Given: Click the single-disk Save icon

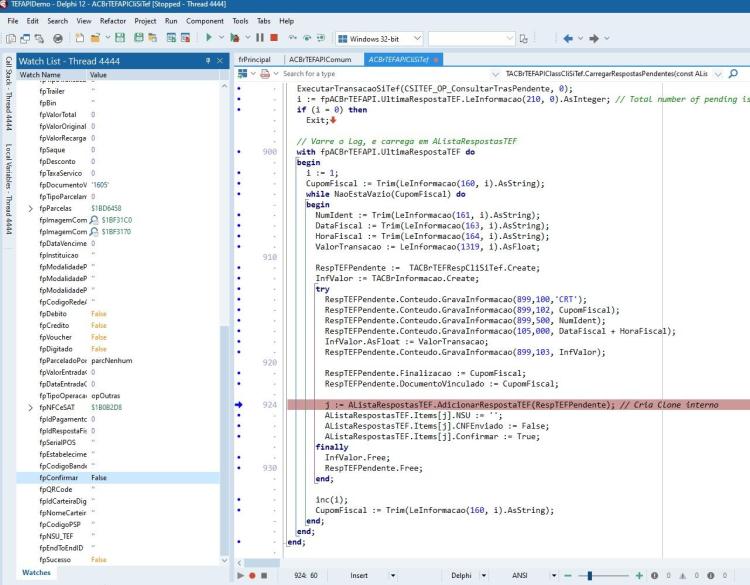Looking at the screenshot, I should coord(120,38).
